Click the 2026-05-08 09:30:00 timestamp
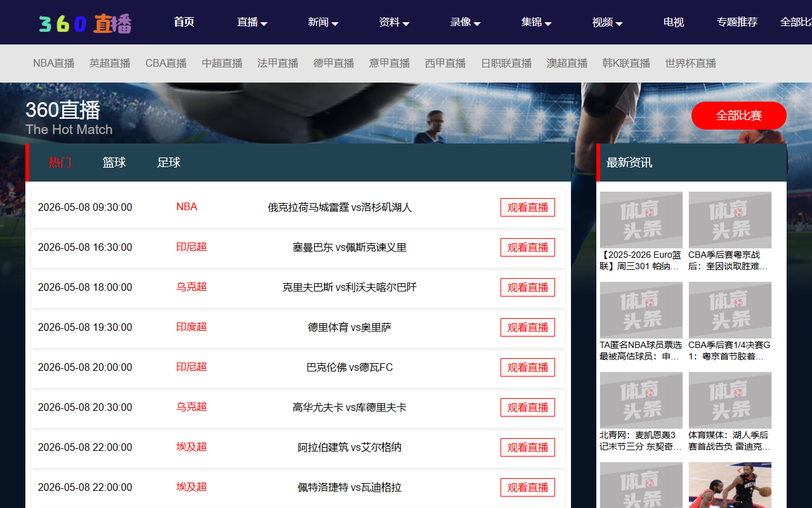 tap(85, 208)
